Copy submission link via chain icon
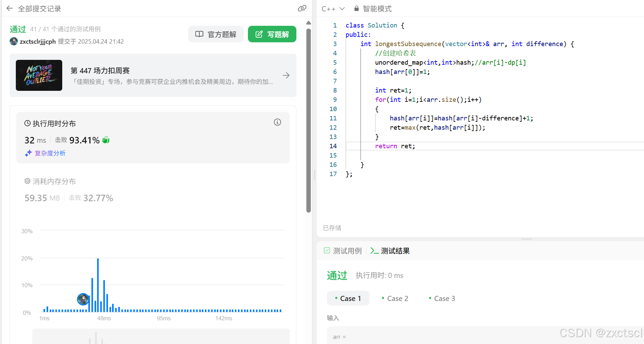 click(302, 9)
